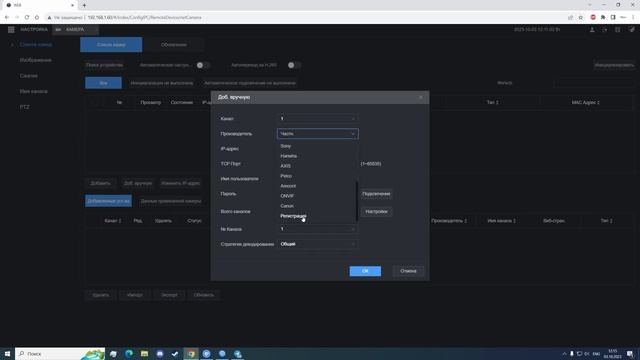Viewport: 640px width, 360px height.
Task: Click the 'Экспорт' button
Action: click(169, 295)
